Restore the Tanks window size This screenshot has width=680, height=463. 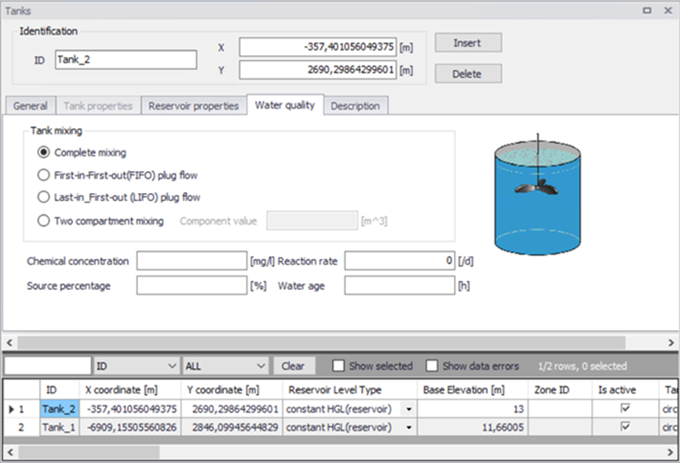pos(647,10)
